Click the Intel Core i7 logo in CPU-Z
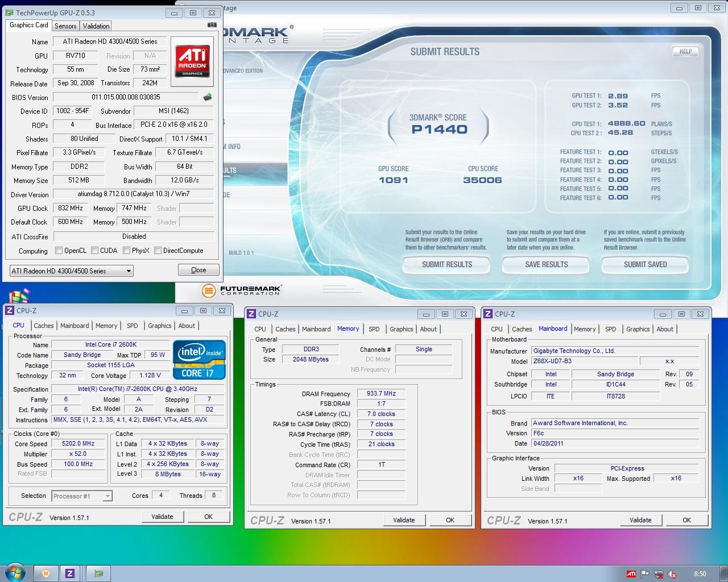 [x=199, y=360]
